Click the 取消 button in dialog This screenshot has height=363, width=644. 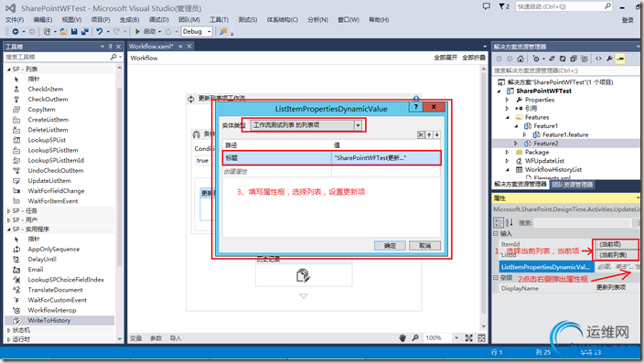click(x=425, y=246)
